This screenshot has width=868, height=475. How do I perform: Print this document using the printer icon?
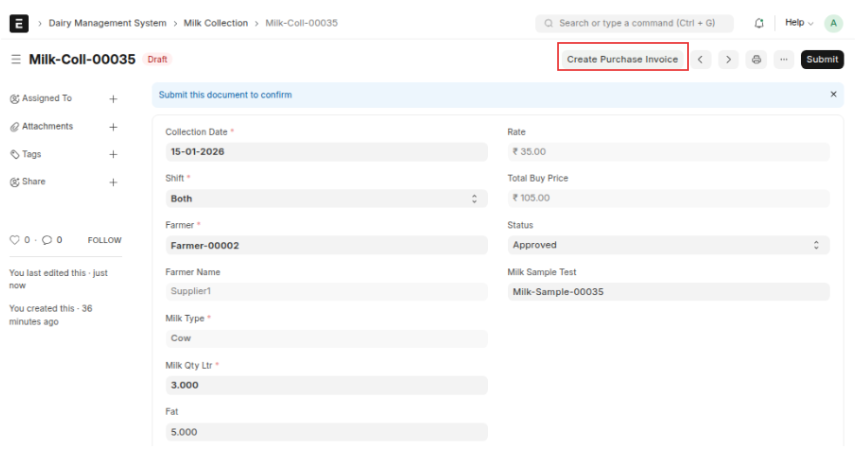(x=756, y=59)
